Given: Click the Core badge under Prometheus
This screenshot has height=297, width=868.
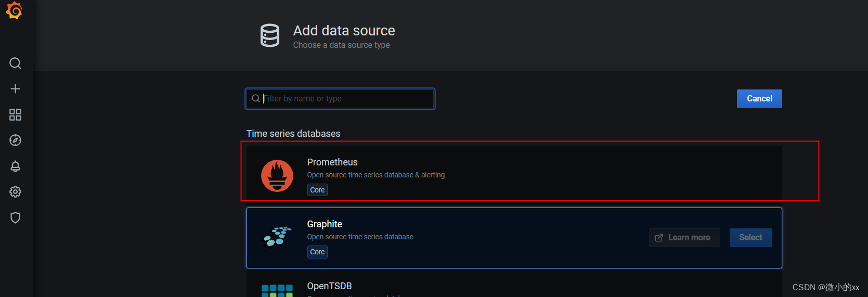Looking at the screenshot, I should [317, 190].
